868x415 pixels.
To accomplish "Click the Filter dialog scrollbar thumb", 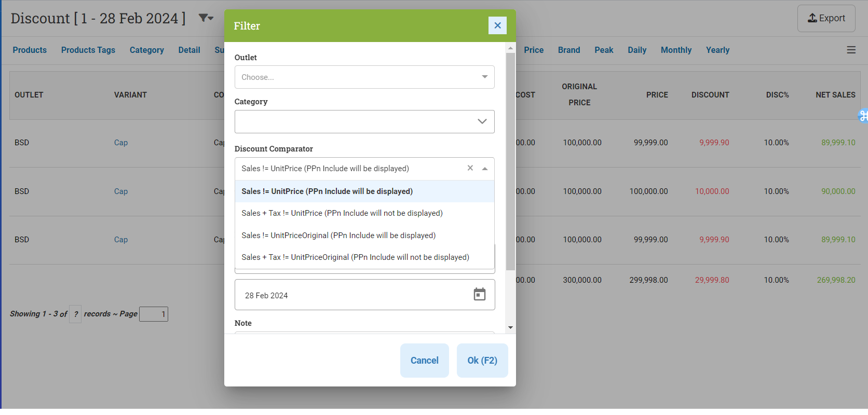I will click(x=510, y=161).
